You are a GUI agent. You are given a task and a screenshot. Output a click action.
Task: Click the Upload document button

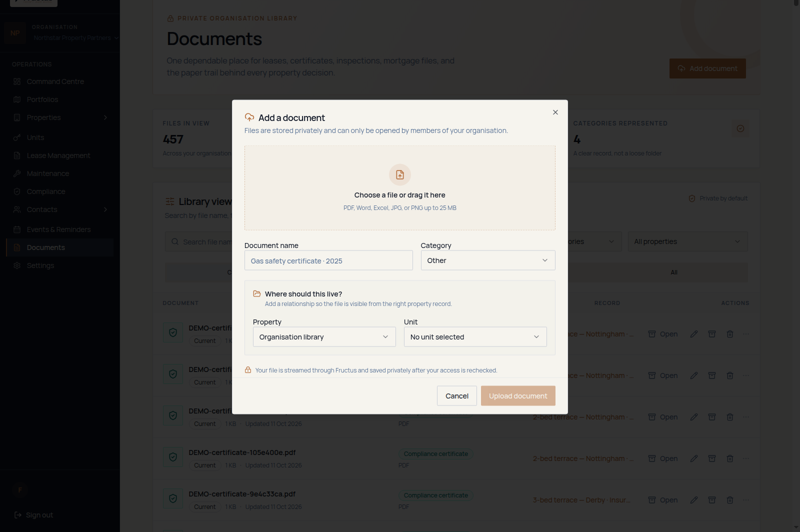(x=518, y=396)
